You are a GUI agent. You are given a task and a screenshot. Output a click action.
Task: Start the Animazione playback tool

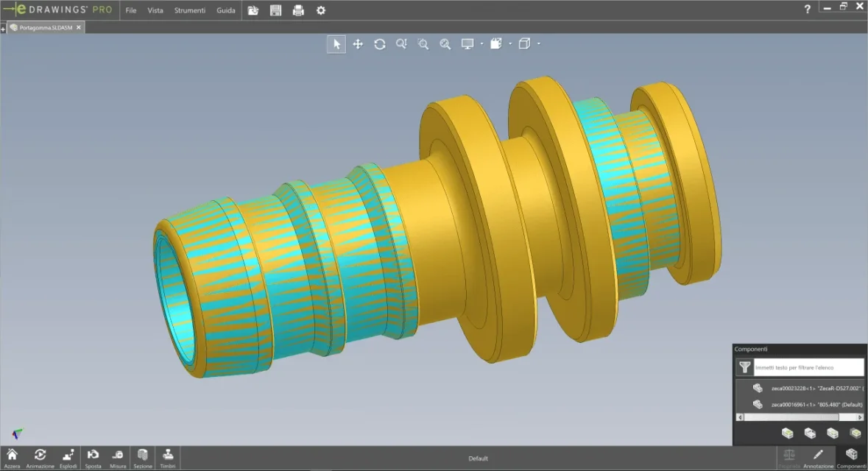click(x=40, y=458)
